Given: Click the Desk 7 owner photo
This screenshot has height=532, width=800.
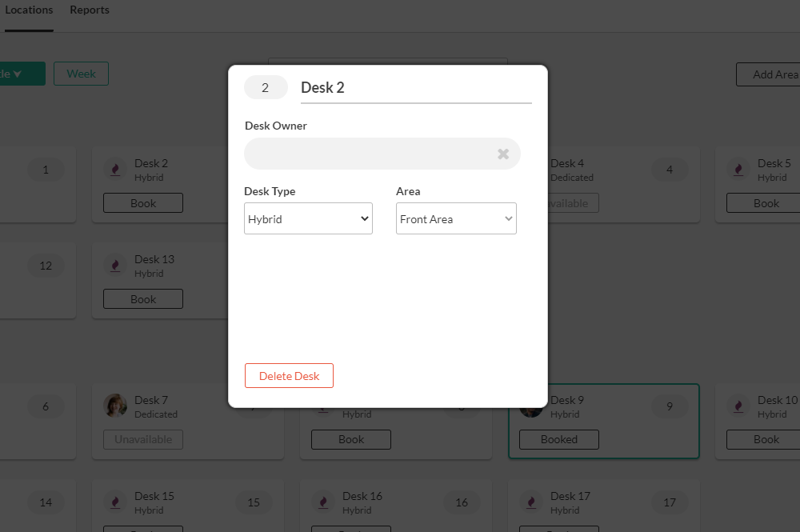Looking at the screenshot, I should click(115, 406).
